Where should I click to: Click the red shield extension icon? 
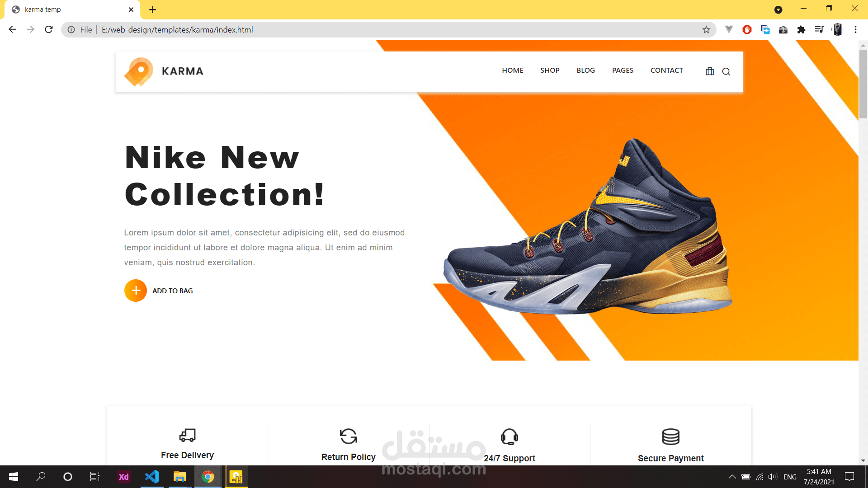(x=747, y=30)
